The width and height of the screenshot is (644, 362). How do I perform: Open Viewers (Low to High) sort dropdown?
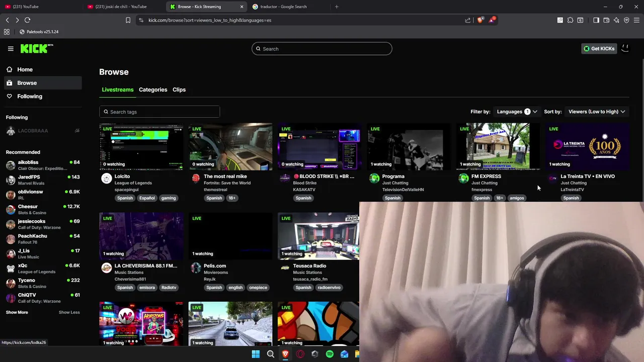[597, 112]
